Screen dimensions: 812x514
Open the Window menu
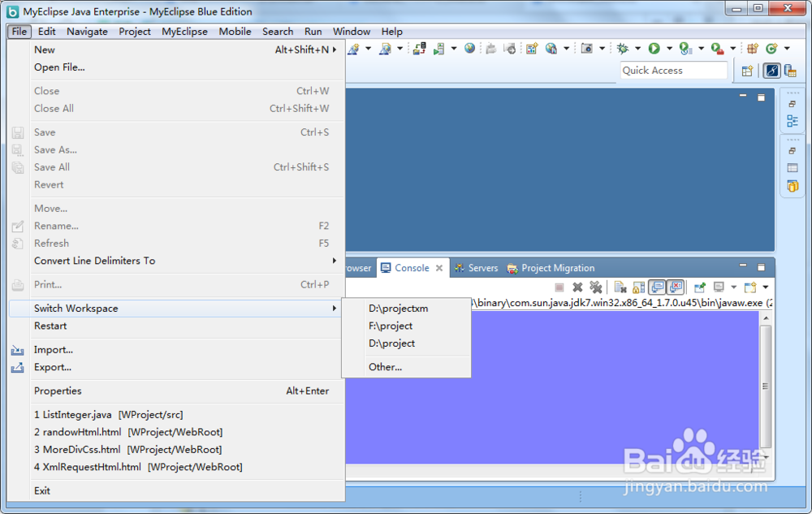pos(352,32)
